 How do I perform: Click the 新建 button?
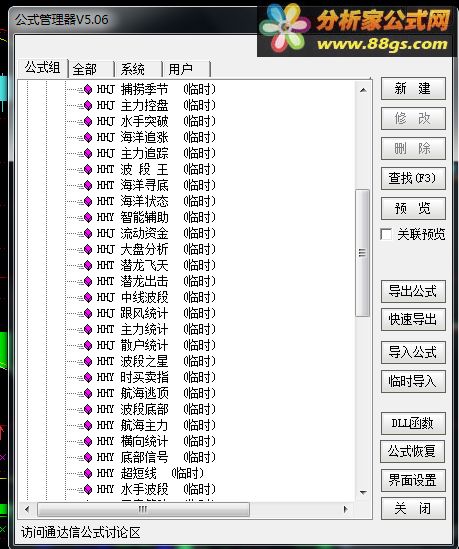pyautogui.click(x=413, y=89)
